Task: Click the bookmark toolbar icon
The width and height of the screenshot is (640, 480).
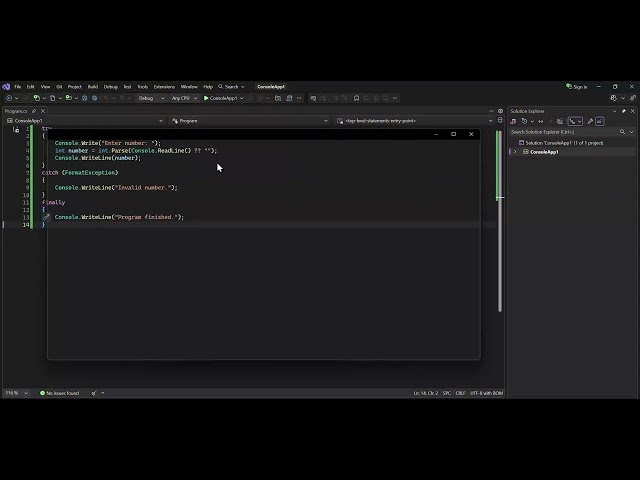Action: (356, 98)
